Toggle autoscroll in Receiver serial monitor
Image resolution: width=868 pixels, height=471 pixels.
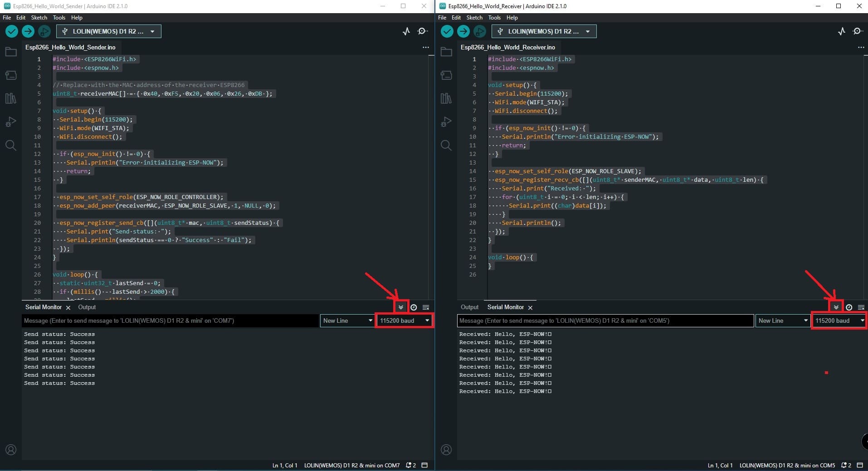coord(836,307)
